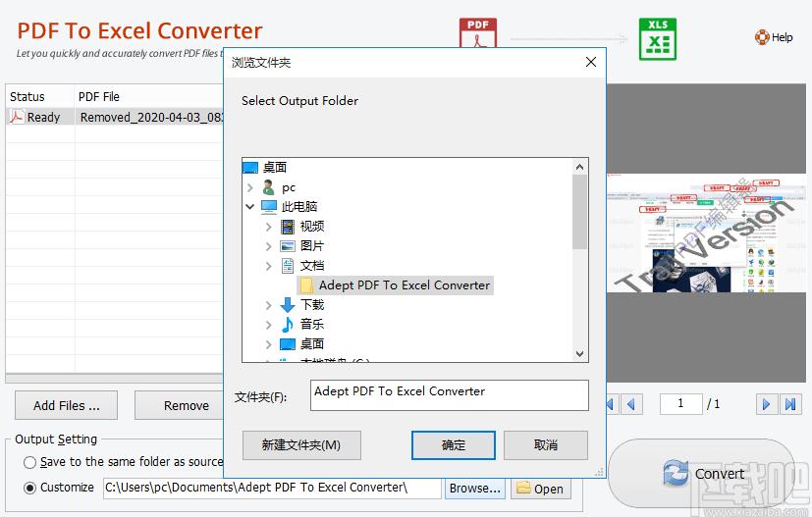Select the Customize output radio button
Screen dimensions: 812x517
pos(29,488)
